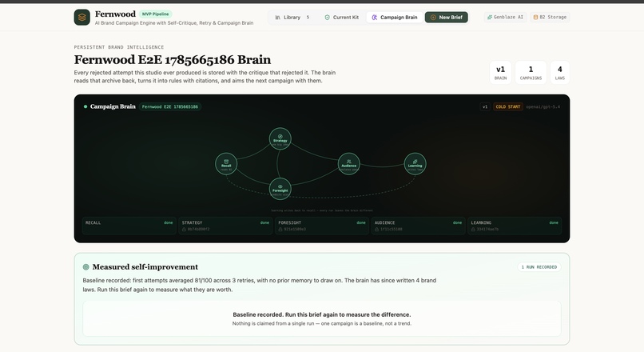Select the Campaign Brain tab
644x352 pixels.
[394, 18]
